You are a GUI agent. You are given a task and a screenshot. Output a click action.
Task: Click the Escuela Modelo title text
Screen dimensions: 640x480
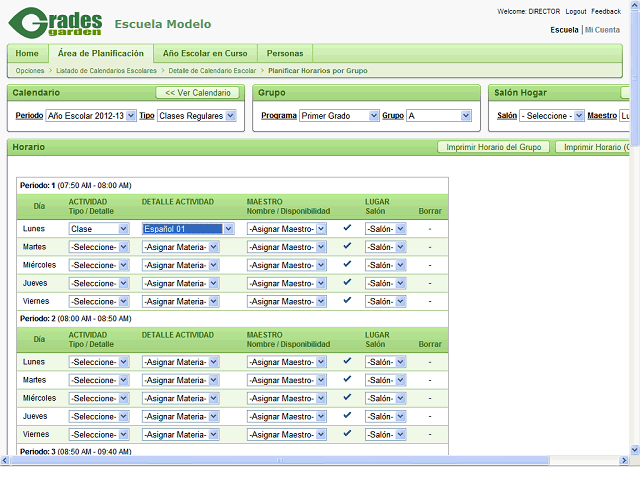(162, 24)
